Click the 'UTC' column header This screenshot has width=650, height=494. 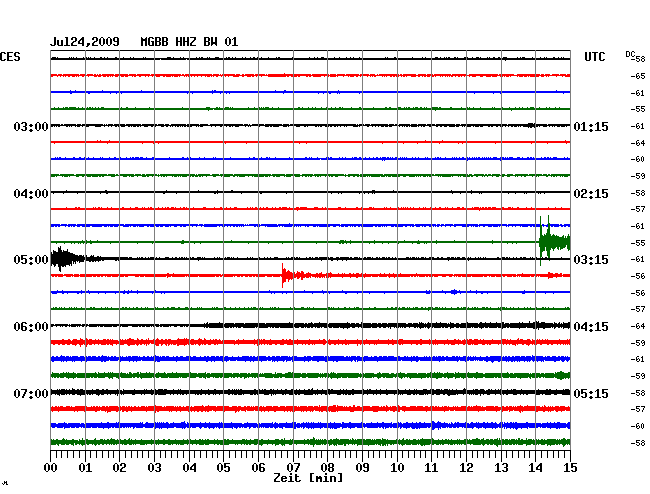594,57
